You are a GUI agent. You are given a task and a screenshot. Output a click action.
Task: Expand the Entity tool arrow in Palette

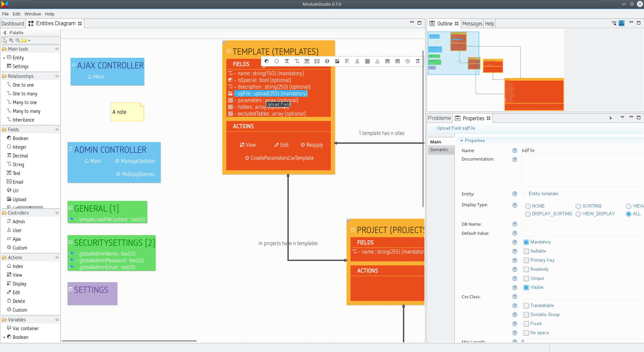pos(4,58)
